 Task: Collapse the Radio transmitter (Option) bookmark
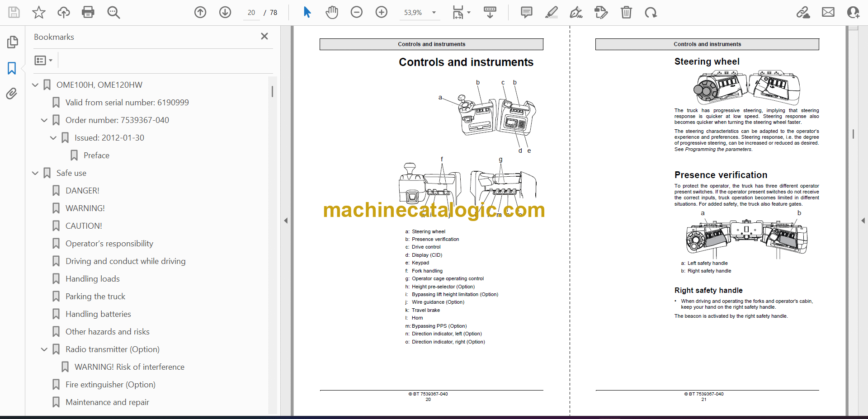pyautogui.click(x=44, y=349)
